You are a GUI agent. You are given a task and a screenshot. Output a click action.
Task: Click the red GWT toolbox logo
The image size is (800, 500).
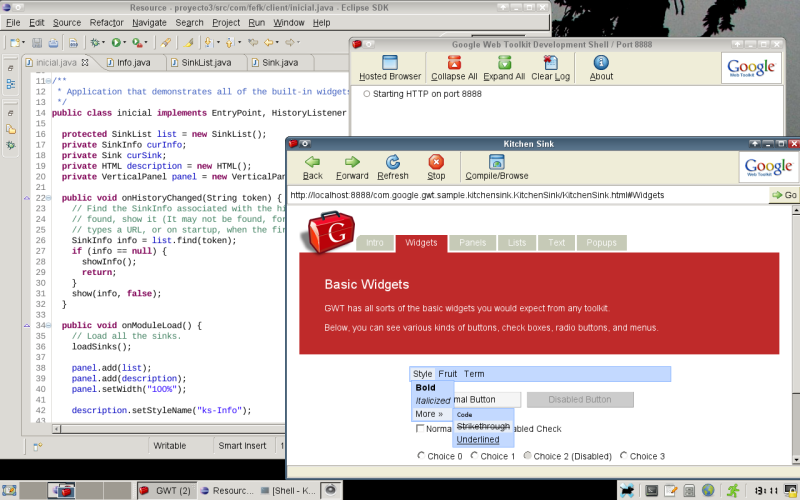[330, 232]
